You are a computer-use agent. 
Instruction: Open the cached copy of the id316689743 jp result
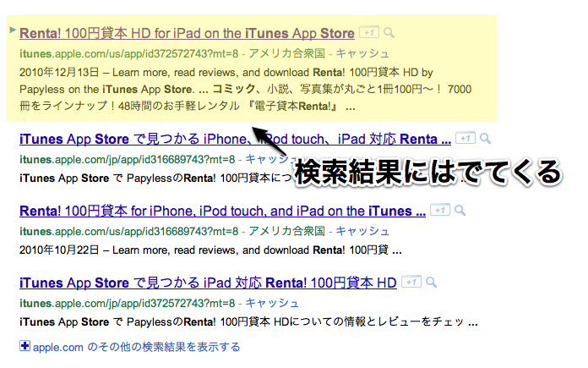[267, 158]
